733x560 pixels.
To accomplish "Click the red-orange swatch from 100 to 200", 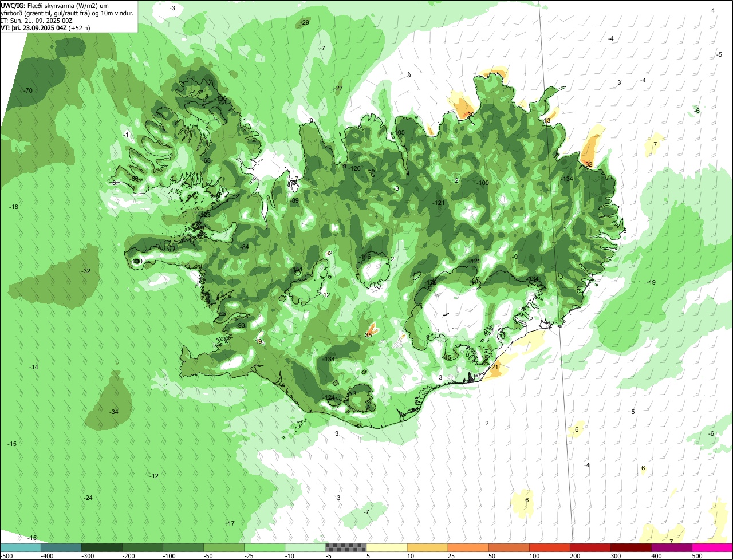I will coord(549,547).
